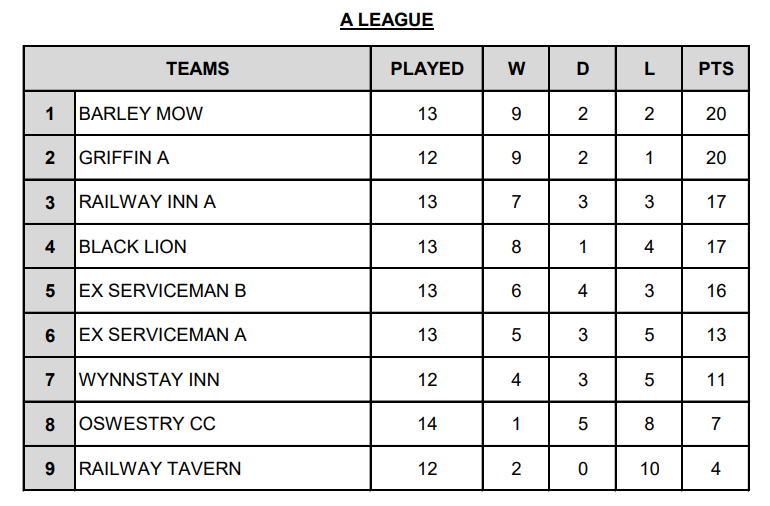Image resolution: width=770 pixels, height=506 pixels.
Task: Select the WYNNSTAY INN team cell
Action: (x=150, y=380)
